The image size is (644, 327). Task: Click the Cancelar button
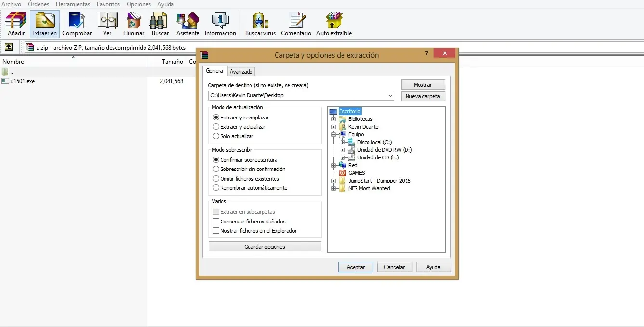coord(394,267)
